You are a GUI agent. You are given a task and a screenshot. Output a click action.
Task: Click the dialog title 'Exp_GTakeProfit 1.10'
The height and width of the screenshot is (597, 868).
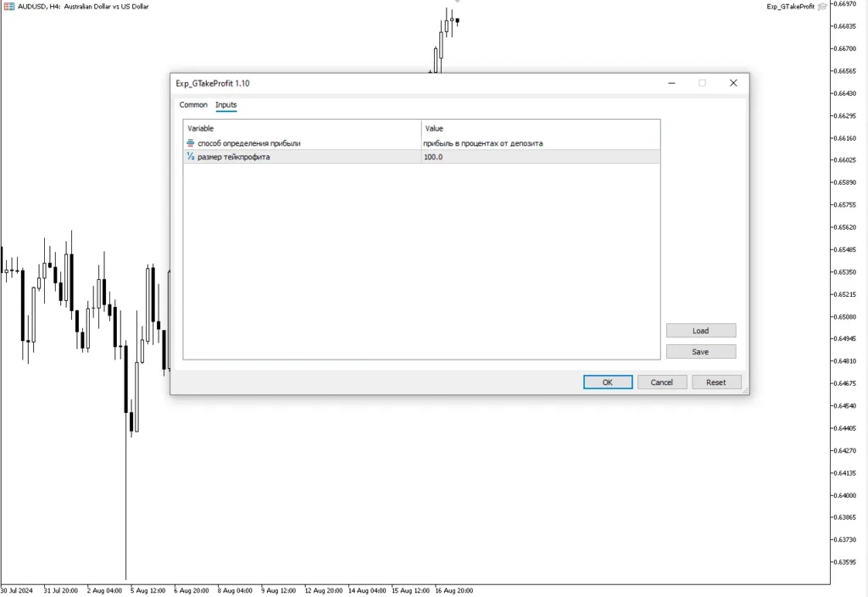[x=213, y=84]
